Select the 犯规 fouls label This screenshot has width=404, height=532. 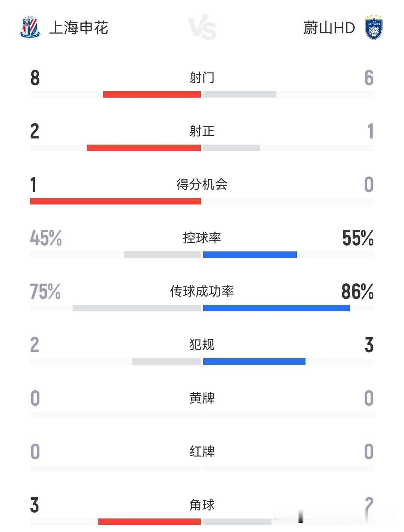tap(202, 344)
